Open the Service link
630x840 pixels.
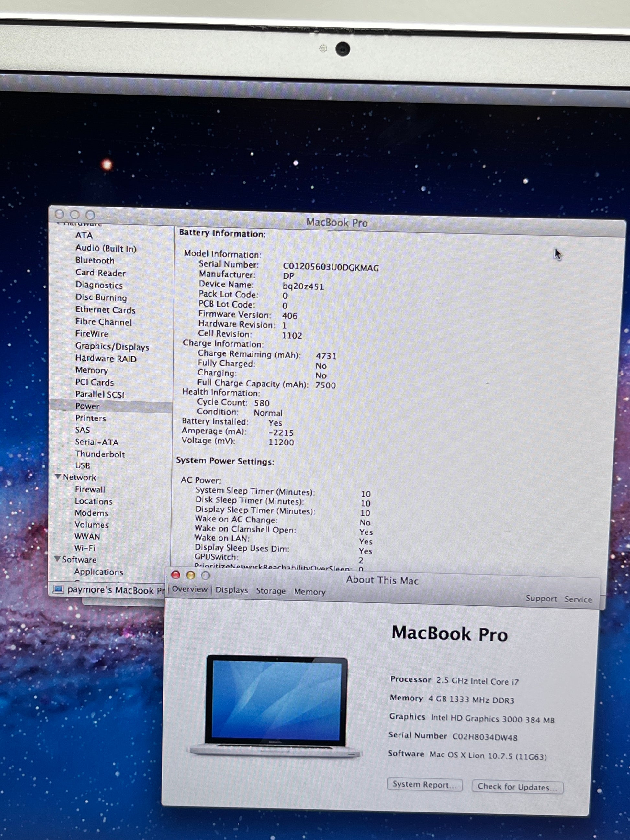coord(578,599)
